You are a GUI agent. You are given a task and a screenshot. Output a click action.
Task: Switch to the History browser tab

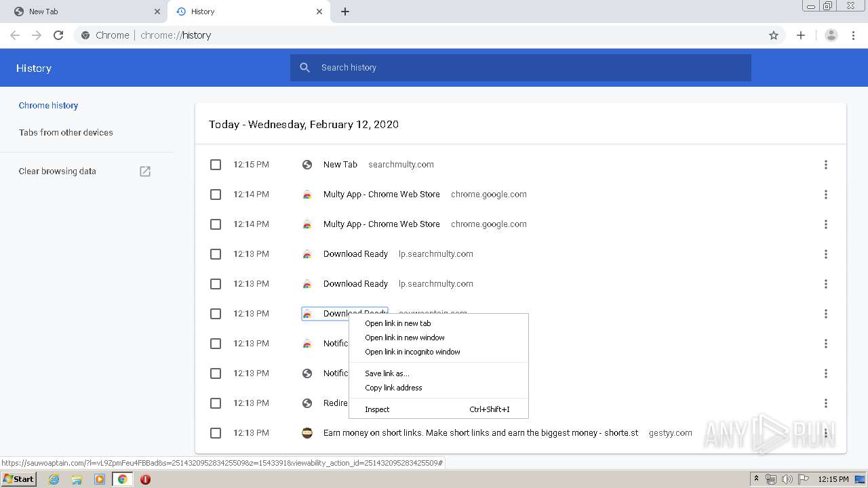click(x=248, y=12)
